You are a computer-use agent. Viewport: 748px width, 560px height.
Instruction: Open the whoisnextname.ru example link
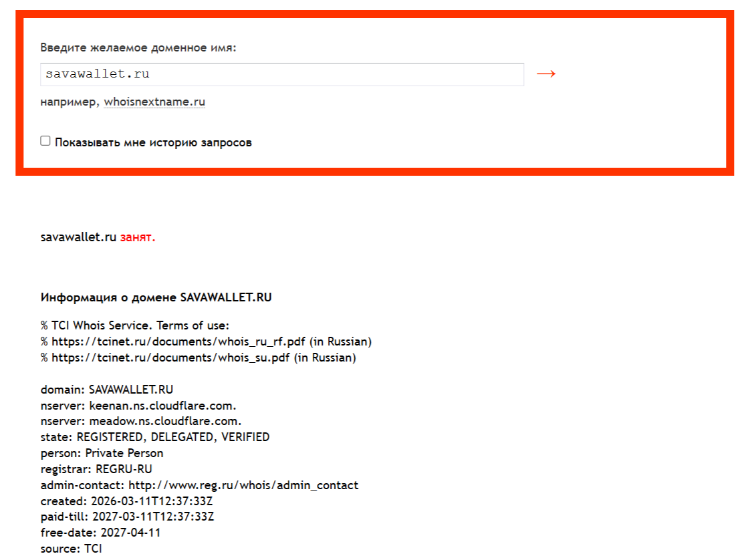pyautogui.click(x=154, y=102)
